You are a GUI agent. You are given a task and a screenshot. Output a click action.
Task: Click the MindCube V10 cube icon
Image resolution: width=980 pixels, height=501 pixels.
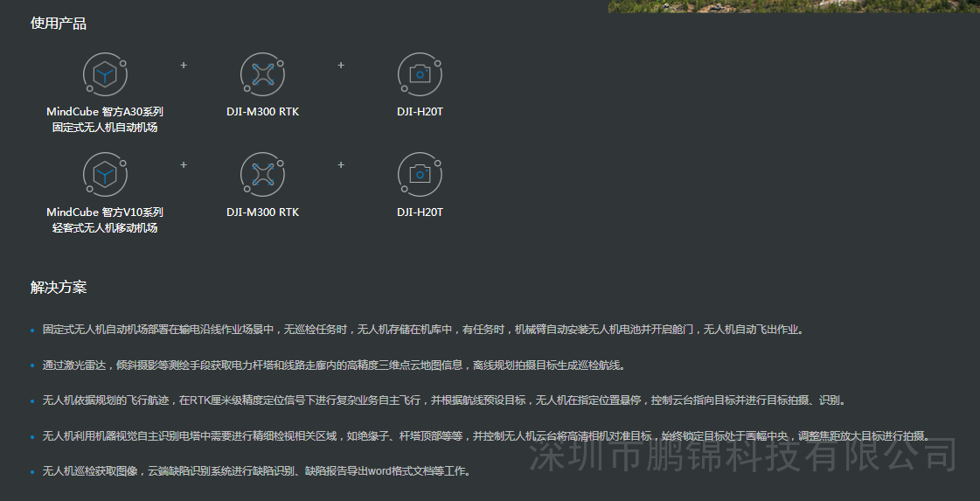(x=105, y=175)
